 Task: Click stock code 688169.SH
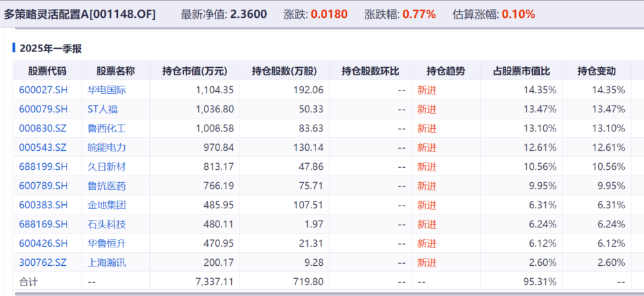(x=43, y=224)
